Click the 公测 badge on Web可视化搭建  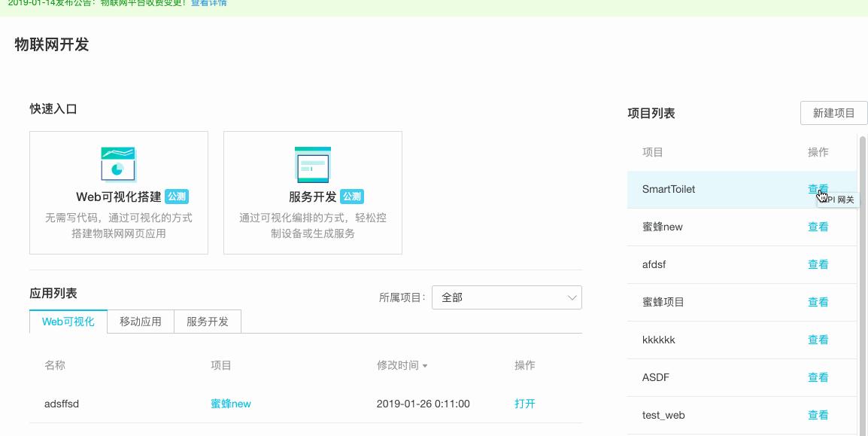pyautogui.click(x=178, y=197)
